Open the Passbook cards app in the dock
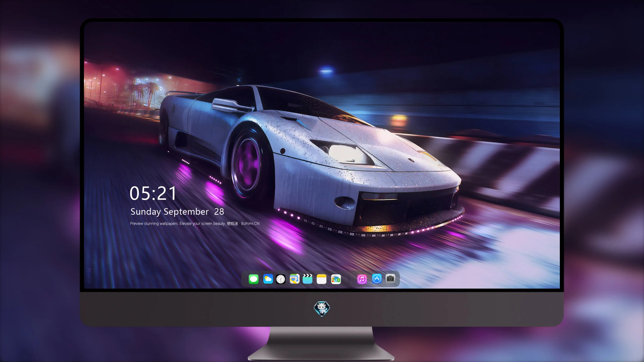Viewport: 644px width, 362px height. click(336, 279)
